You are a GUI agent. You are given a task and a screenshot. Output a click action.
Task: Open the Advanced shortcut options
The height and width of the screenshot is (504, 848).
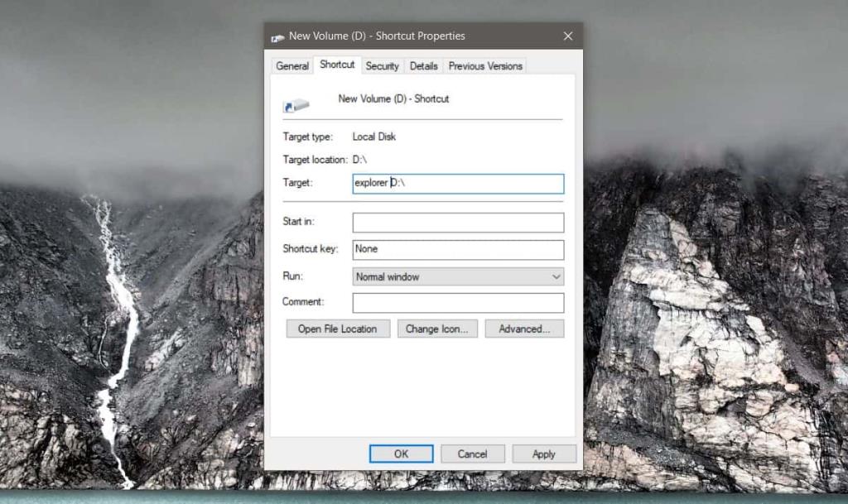[x=525, y=329]
